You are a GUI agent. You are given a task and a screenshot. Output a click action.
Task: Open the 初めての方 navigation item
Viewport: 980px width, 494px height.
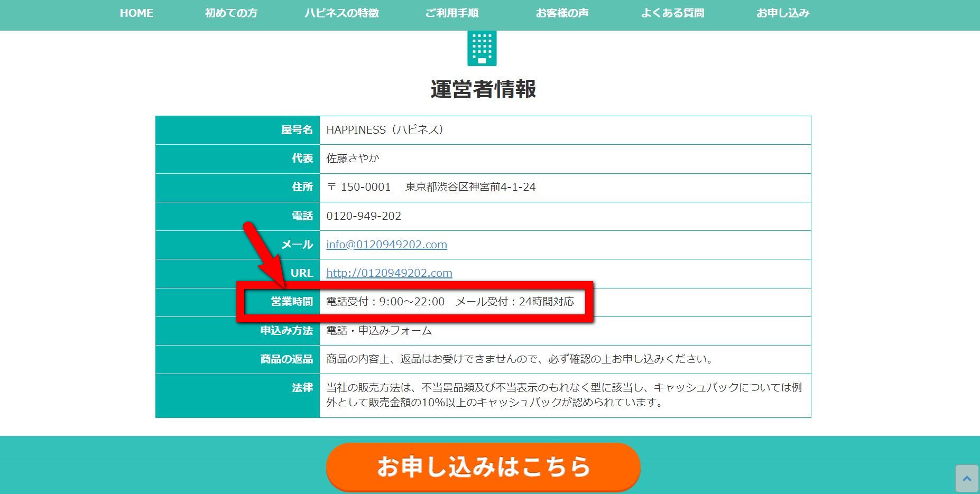[x=231, y=13]
